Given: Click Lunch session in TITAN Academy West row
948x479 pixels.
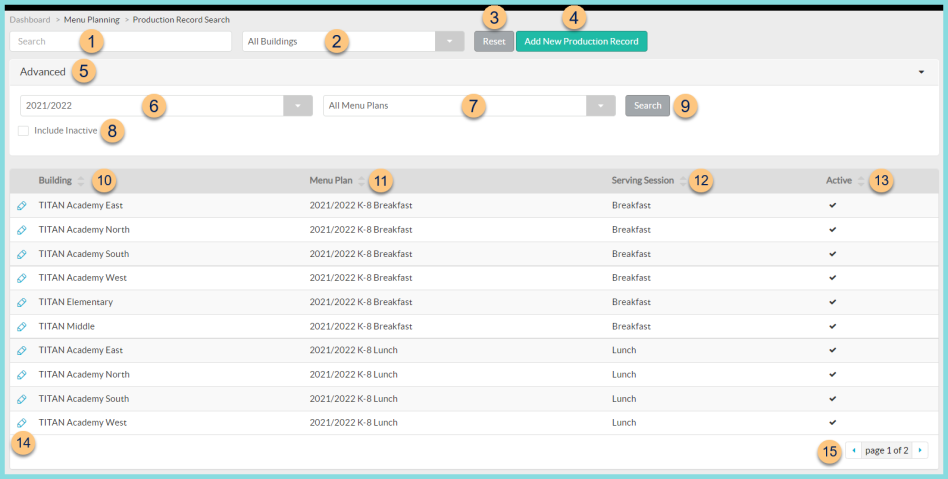Looking at the screenshot, I should [x=624, y=423].
